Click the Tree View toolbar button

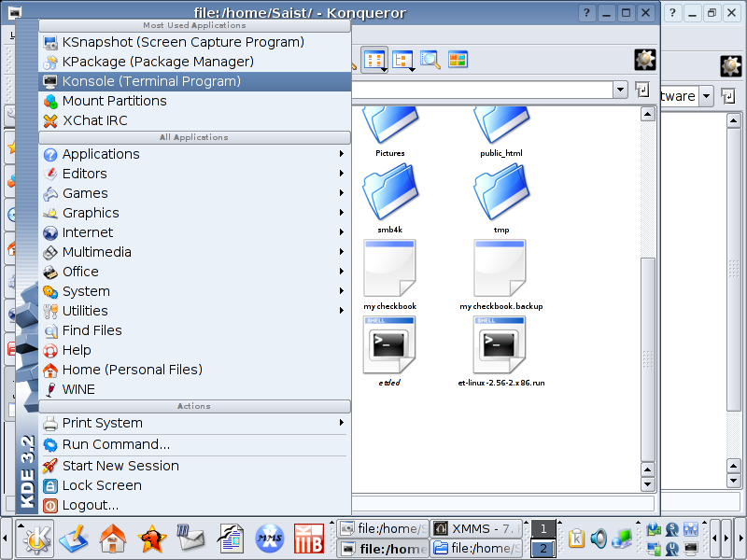402,60
